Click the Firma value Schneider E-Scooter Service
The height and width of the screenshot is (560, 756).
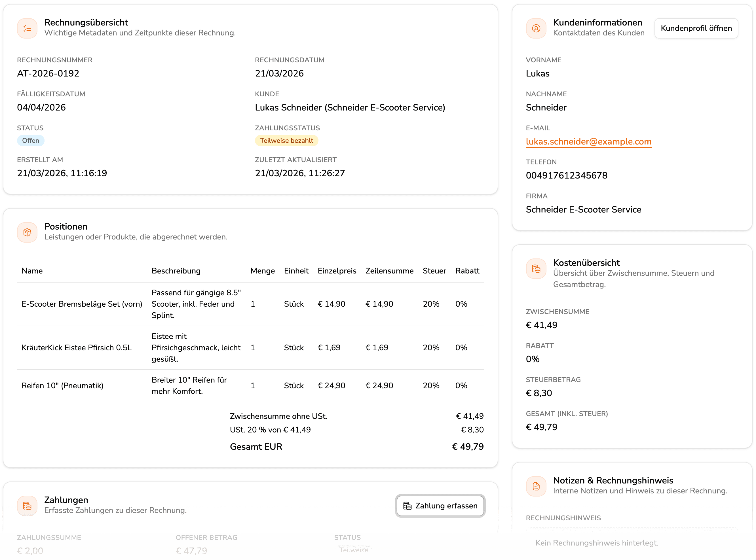tap(583, 209)
